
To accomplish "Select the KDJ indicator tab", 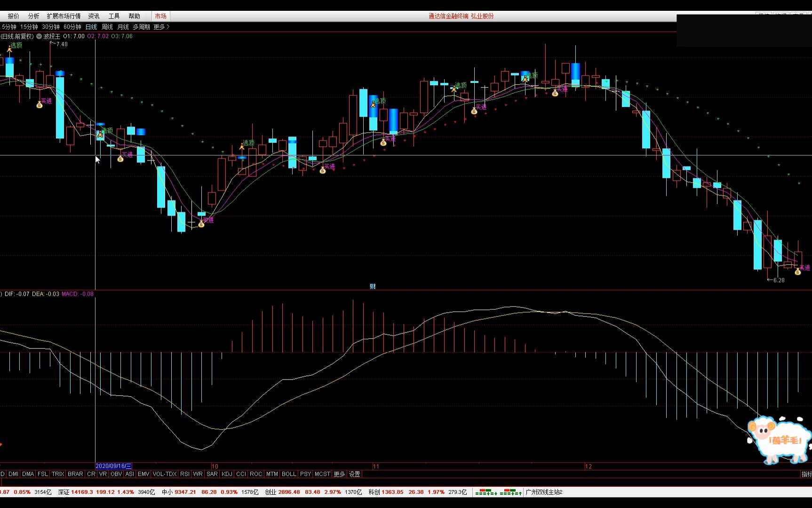I will tap(227, 474).
